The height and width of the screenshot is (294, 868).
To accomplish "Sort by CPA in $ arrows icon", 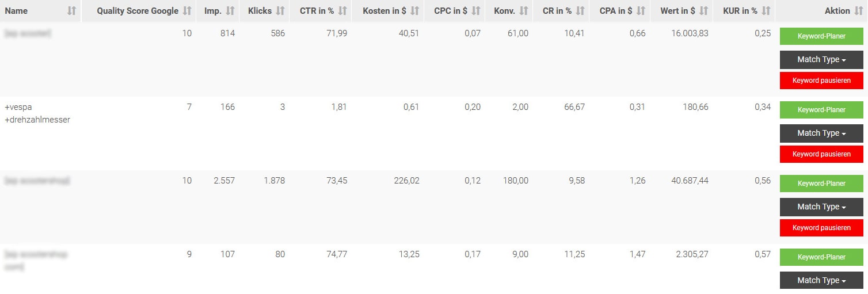I will click(x=641, y=11).
